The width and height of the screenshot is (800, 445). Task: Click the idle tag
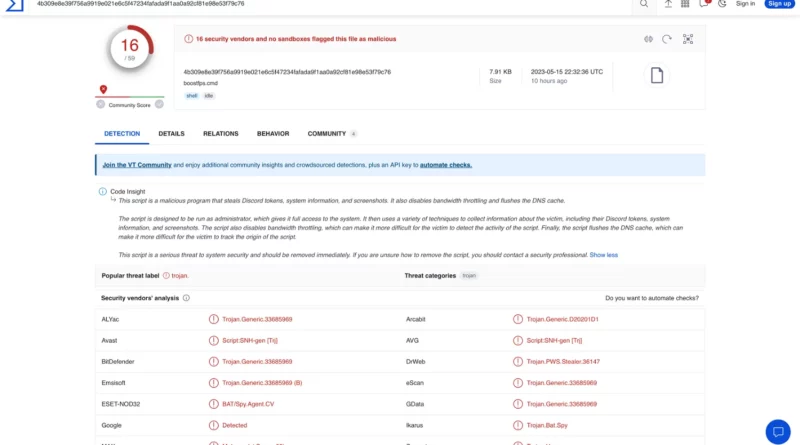pos(209,96)
